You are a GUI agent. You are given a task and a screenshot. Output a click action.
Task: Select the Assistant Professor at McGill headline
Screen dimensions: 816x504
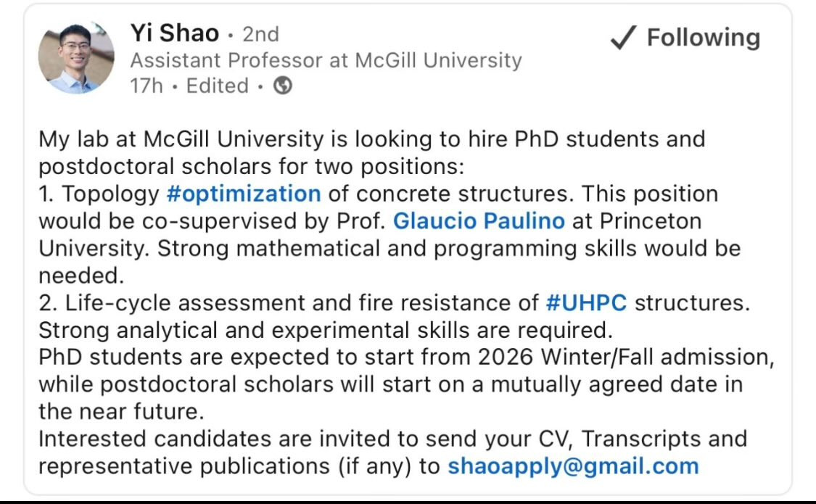click(326, 60)
